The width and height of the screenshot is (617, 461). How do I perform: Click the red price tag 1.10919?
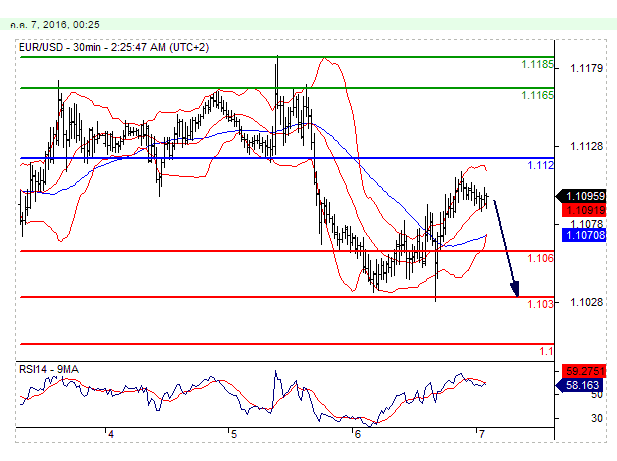[585, 210]
